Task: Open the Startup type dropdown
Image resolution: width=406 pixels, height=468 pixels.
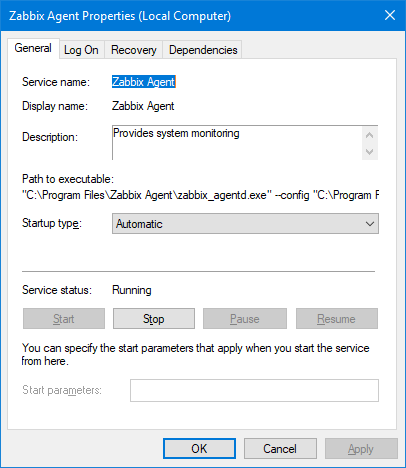Action: click(x=245, y=224)
